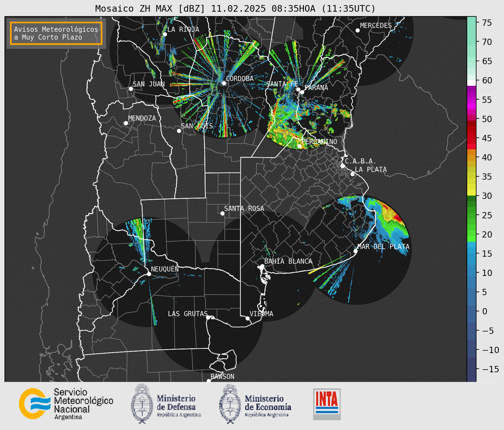Viewport: 504px width, 430px height.
Task: Click the MAR DEL PLATA text label
Action: click(384, 247)
